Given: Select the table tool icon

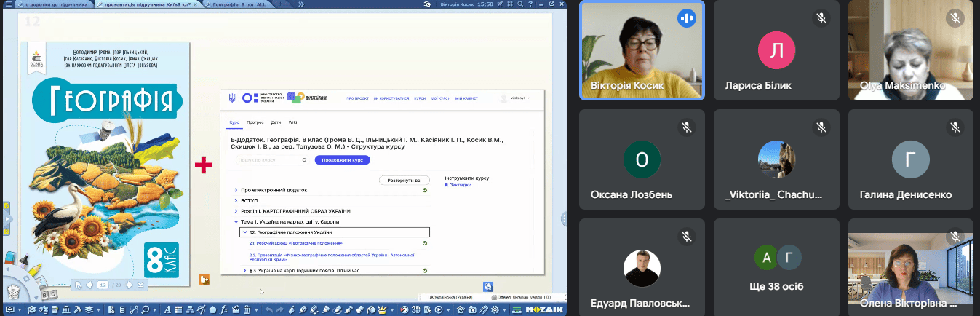Looking at the screenshot, I should (x=178, y=309).
